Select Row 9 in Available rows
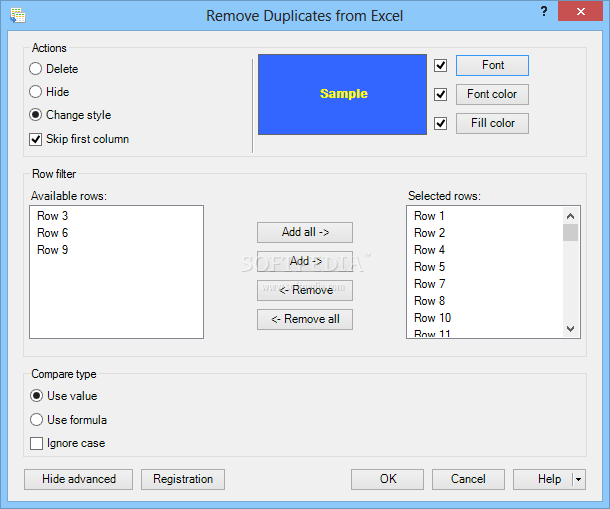This screenshot has height=509, width=610. [x=116, y=250]
